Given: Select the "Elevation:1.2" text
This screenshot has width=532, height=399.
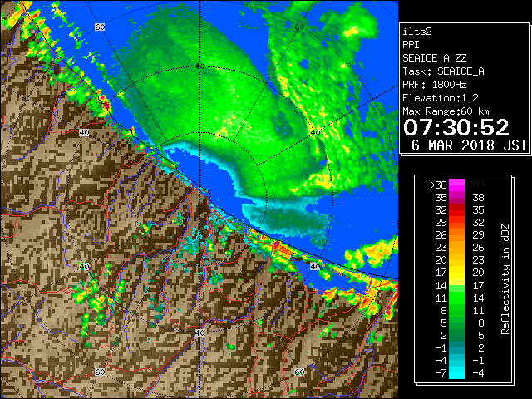Looking at the screenshot, I should tap(441, 98).
